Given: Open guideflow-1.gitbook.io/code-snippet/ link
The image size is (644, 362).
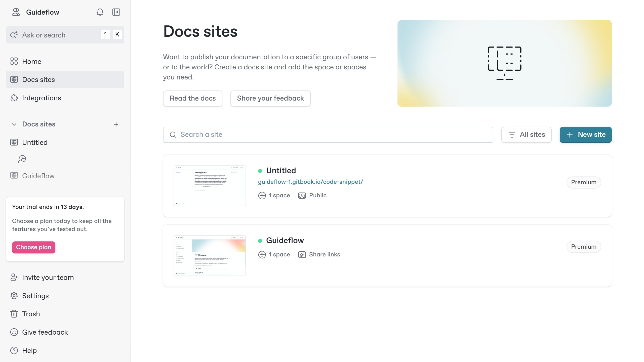Looking at the screenshot, I should pyautogui.click(x=310, y=182).
